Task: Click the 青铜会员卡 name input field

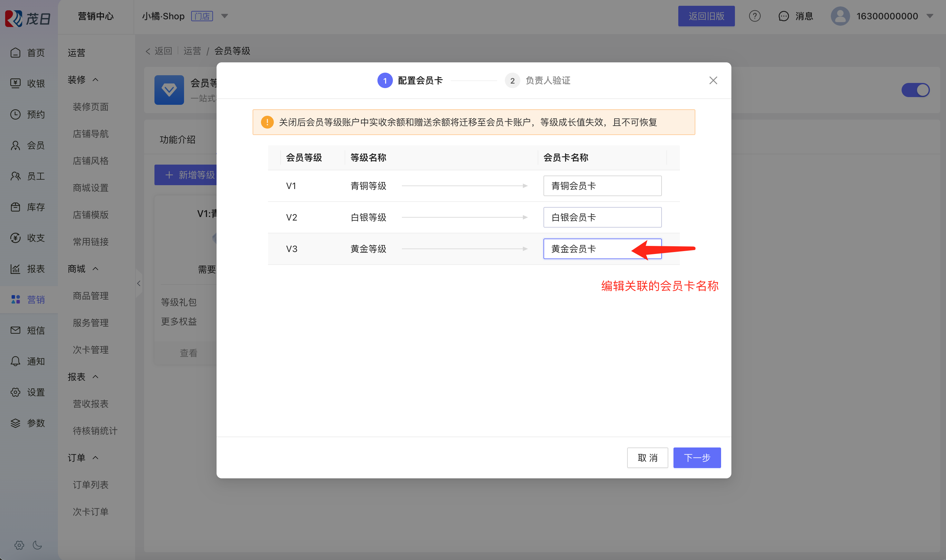Action: [x=602, y=186]
